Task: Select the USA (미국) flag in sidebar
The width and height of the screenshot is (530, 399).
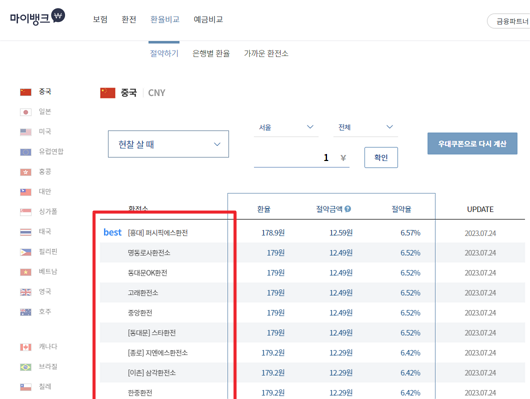Action: 26,132
